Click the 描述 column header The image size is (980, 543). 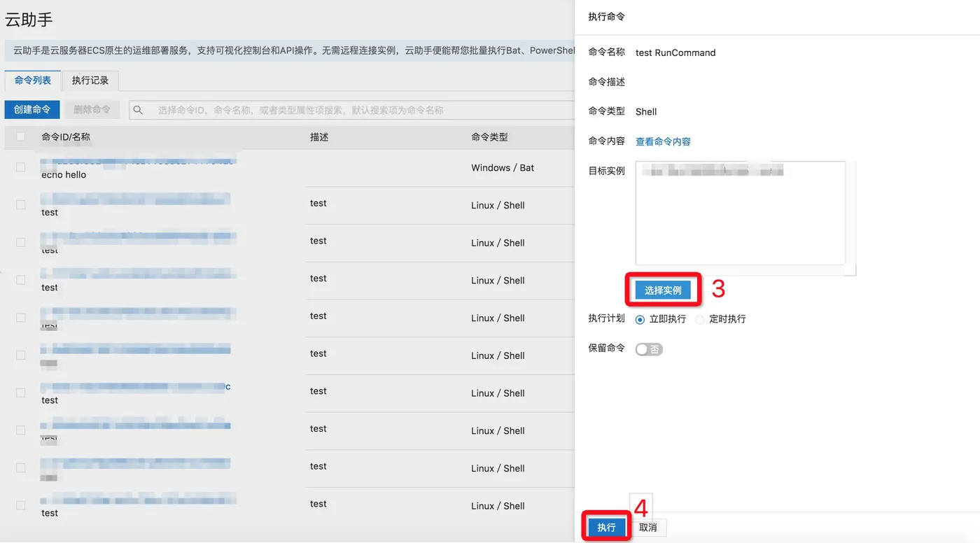click(319, 137)
